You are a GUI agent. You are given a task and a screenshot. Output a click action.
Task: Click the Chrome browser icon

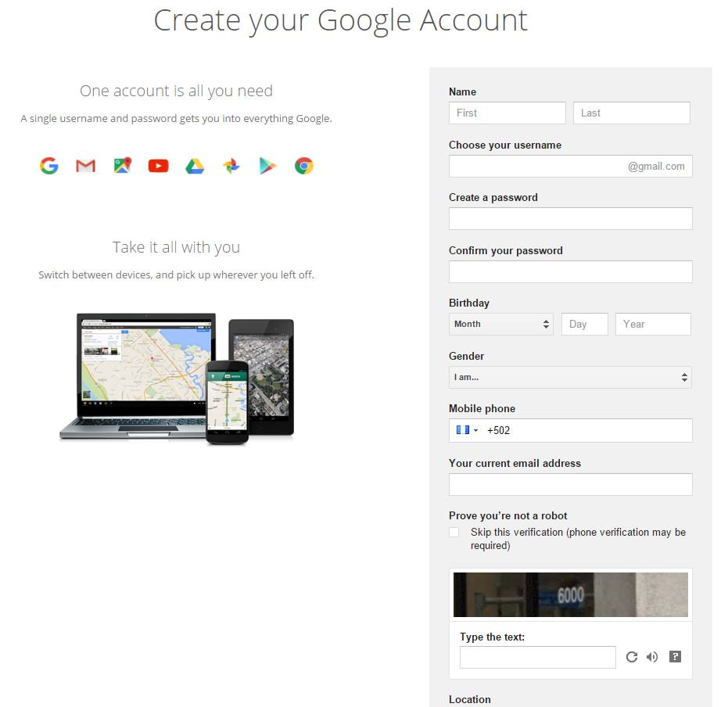[x=304, y=166]
